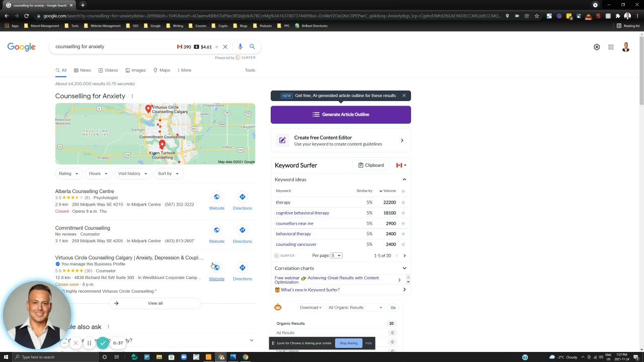
Task: Click the Google logo
Action: pos(21,47)
